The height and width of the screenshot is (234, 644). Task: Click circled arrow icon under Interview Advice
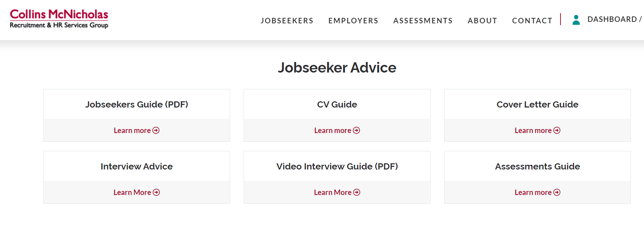156,192
